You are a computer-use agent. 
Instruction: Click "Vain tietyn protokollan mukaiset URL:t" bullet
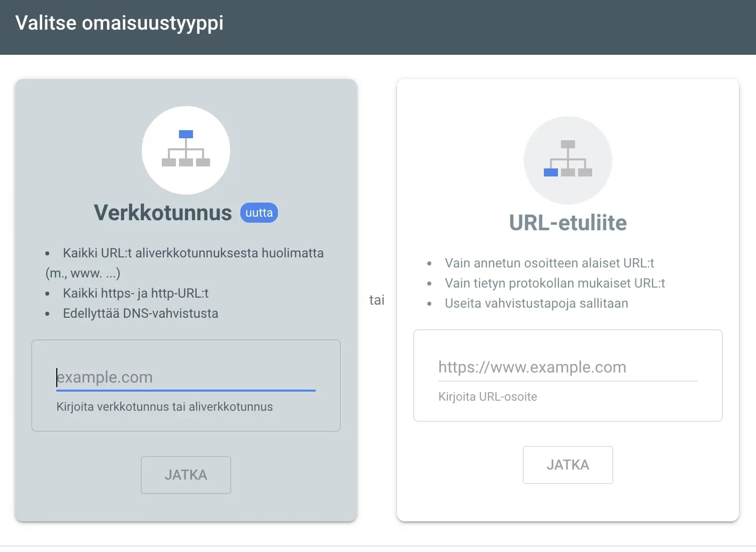[555, 283]
